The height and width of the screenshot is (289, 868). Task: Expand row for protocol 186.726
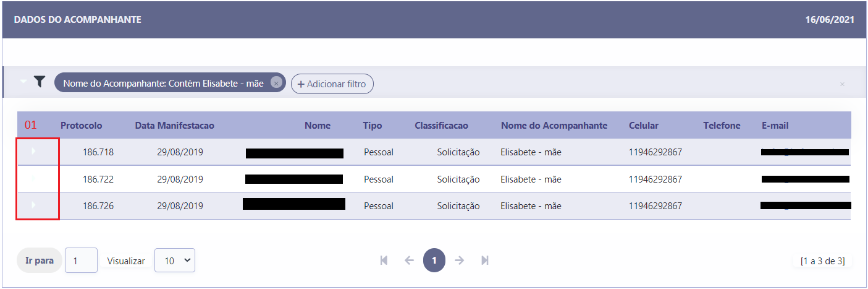coord(33,205)
